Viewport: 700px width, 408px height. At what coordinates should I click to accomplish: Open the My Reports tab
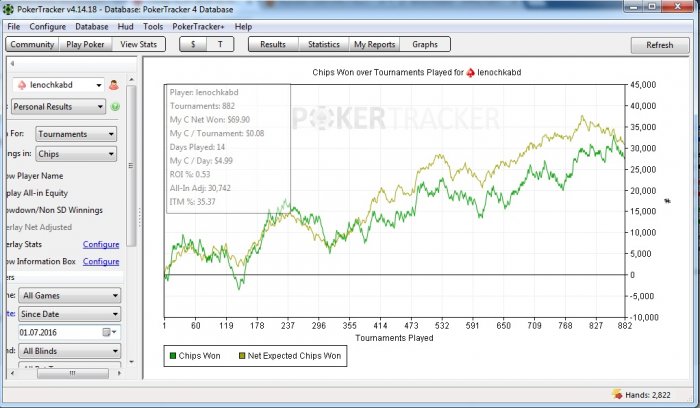point(375,44)
